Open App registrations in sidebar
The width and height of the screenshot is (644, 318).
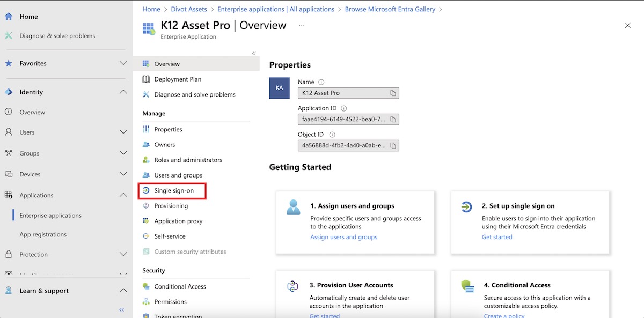click(x=43, y=234)
